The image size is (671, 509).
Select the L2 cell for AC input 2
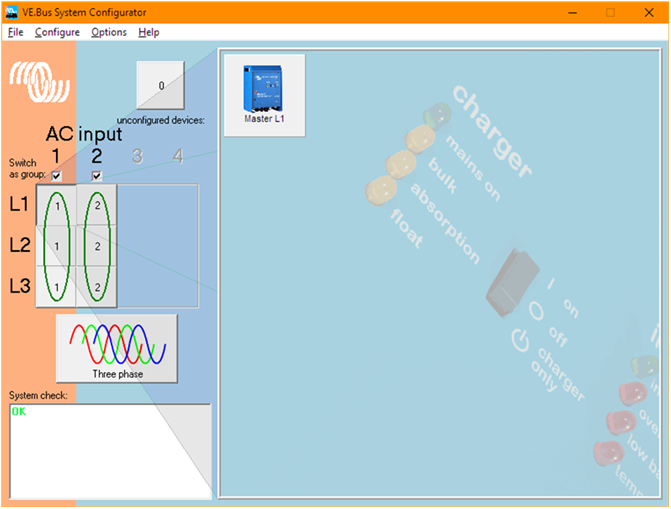click(97, 246)
